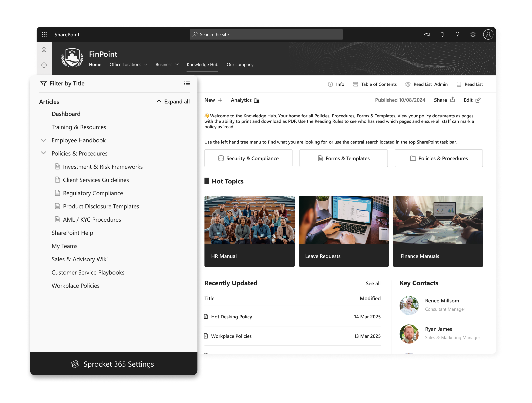532x403 pixels.
Task: Open Analytics chart icon
Action: click(257, 100)
